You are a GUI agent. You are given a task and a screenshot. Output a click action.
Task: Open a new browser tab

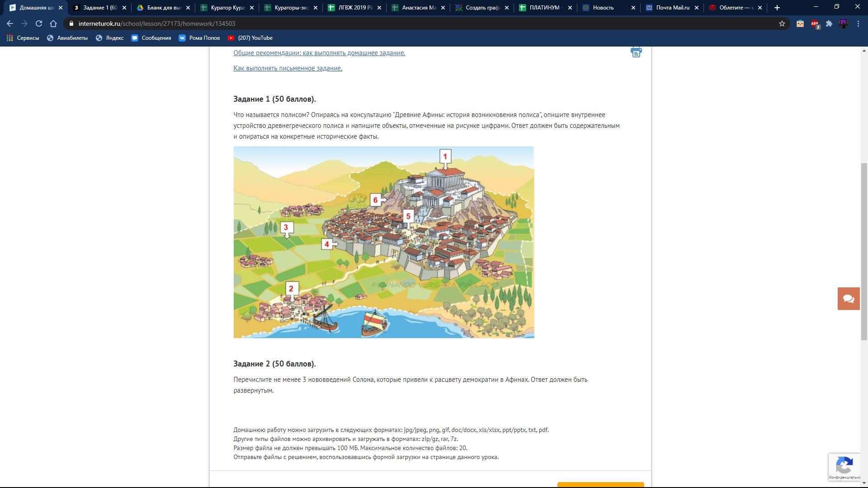point(777,8)
